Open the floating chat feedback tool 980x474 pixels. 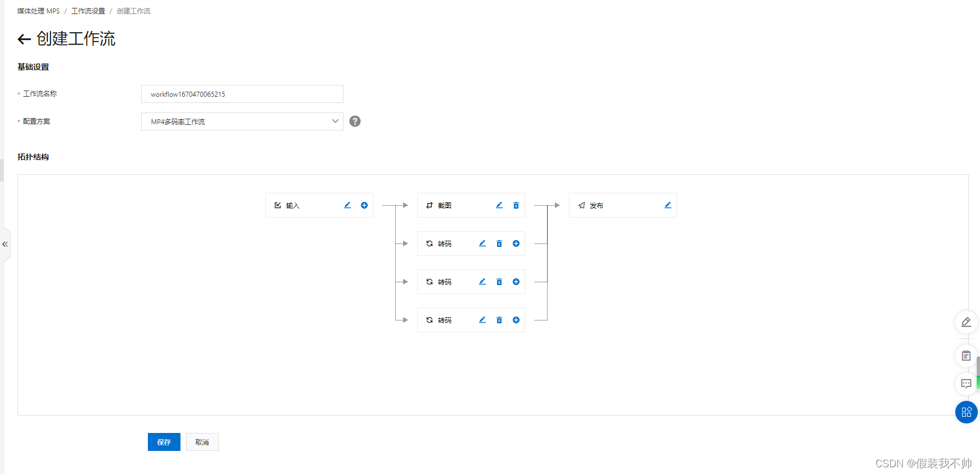tap(966, 384)
